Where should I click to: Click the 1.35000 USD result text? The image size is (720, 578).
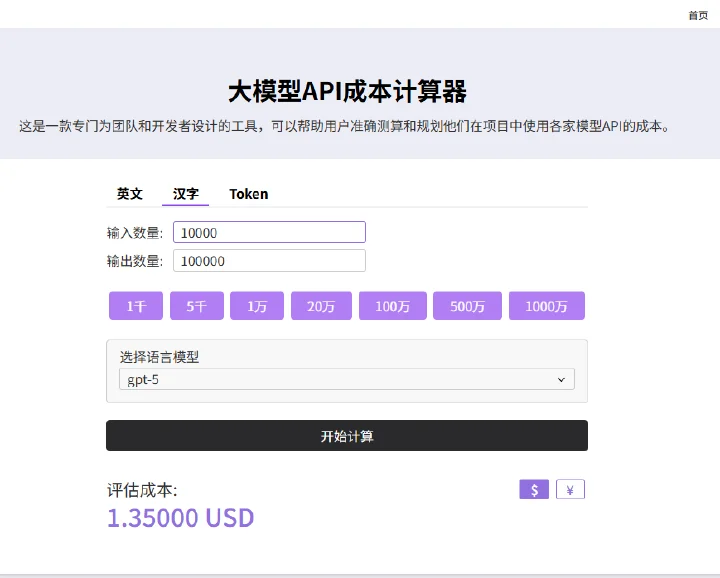pyautogui.click(x=180, y=518)
